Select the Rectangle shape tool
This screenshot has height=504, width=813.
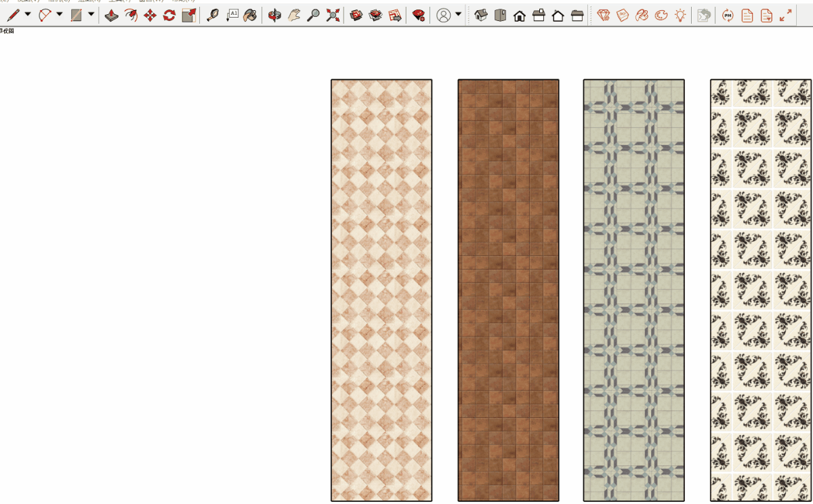pyautogui.click(x=77, y=15)
